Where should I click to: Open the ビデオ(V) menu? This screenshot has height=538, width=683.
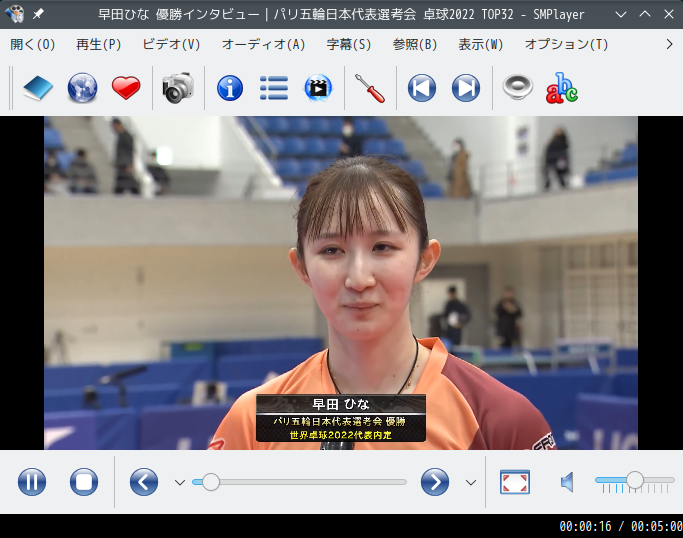tap(171, 44)
